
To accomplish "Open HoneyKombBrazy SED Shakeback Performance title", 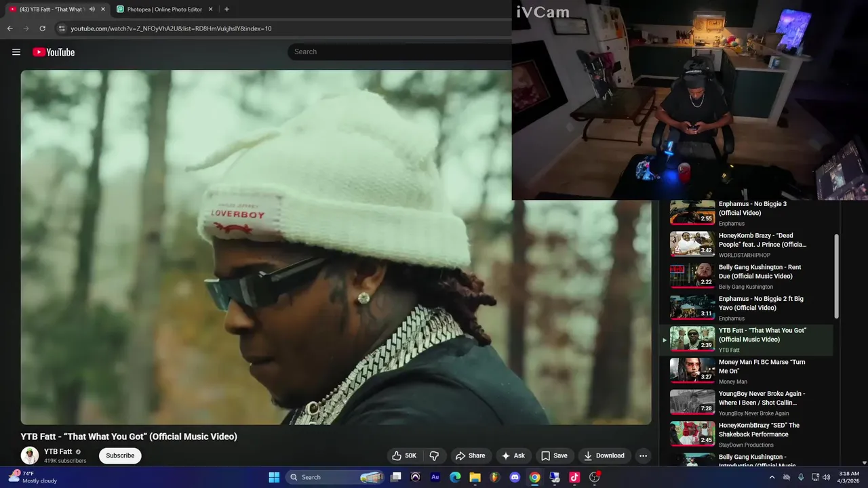I will (759, 430).
